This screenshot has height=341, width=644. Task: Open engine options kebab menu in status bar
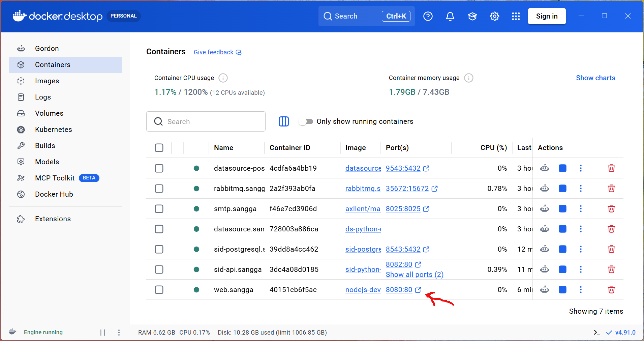(119, 333)
